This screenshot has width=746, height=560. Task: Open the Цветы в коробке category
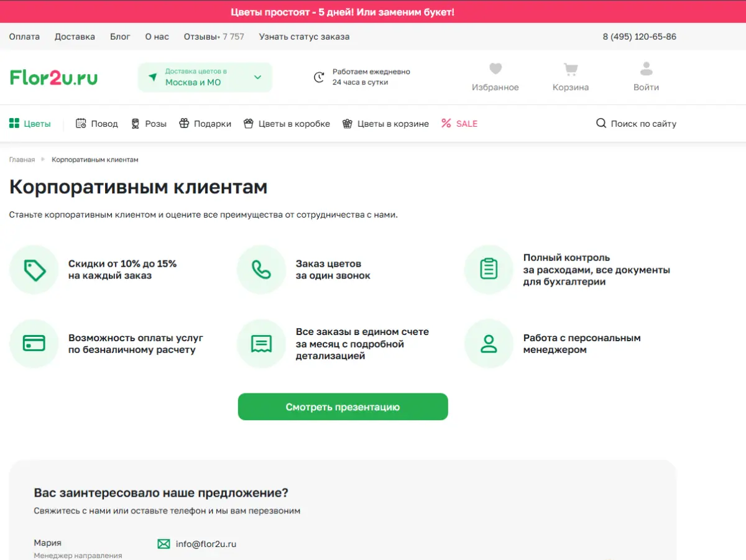(287, 124)
